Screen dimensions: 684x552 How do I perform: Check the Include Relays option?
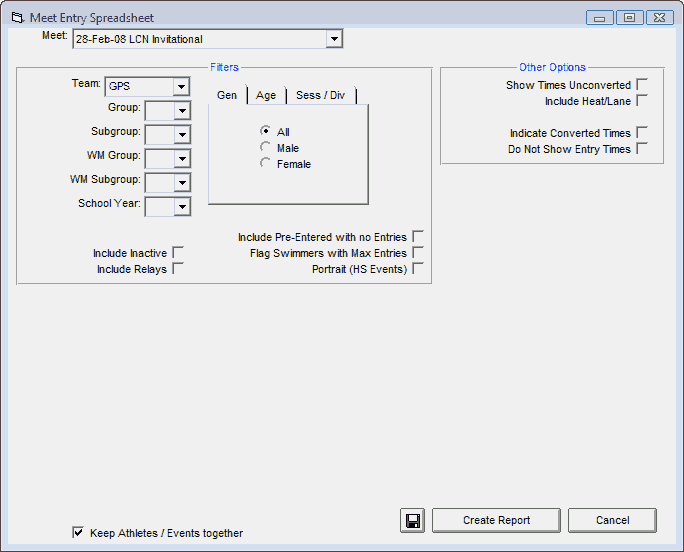click(178, 269)
